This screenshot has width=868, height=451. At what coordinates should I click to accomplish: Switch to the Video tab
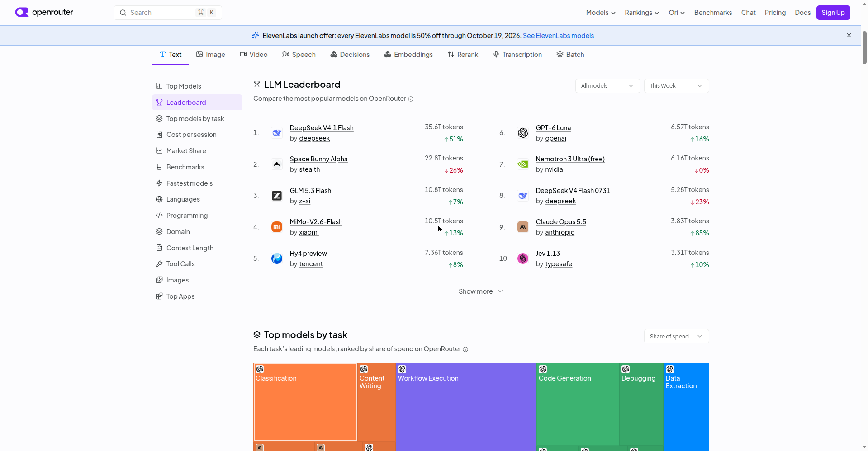coord(253,55)
